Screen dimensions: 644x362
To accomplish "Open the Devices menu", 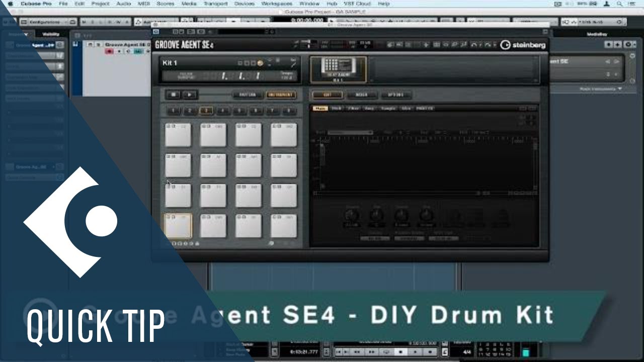I will click(x=246, y=4).
